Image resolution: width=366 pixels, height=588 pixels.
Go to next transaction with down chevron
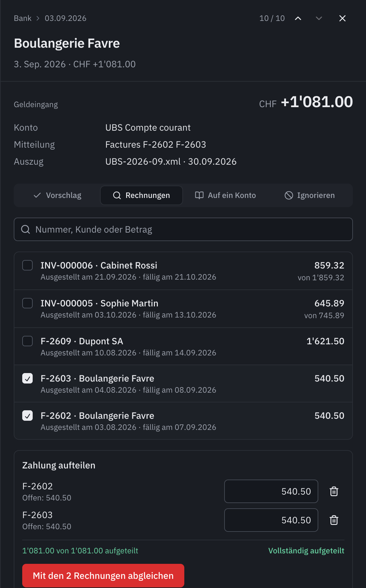pyautogui.click(x=319, y=18)
